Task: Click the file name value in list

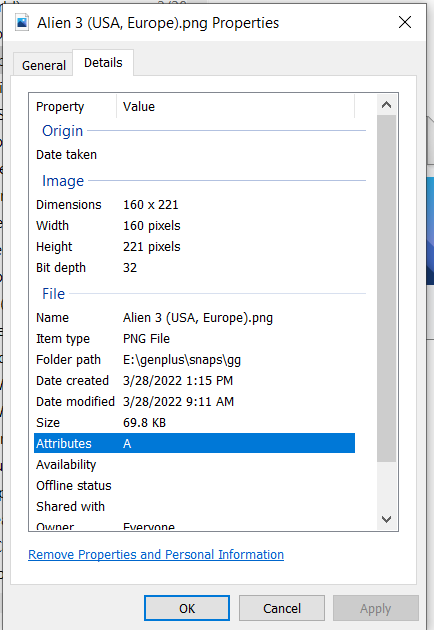Action: tap(198, 317)
